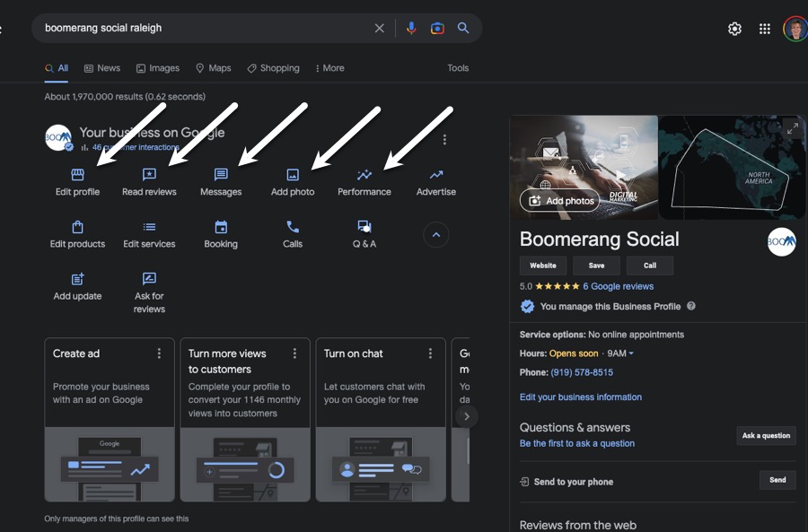Open Edit profile storefront icon
This screenshot has width=808, height=532.
pos(77,175)
